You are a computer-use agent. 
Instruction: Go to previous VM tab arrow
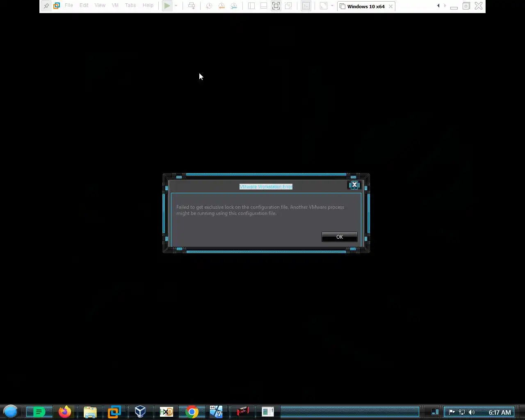point(438,6)
